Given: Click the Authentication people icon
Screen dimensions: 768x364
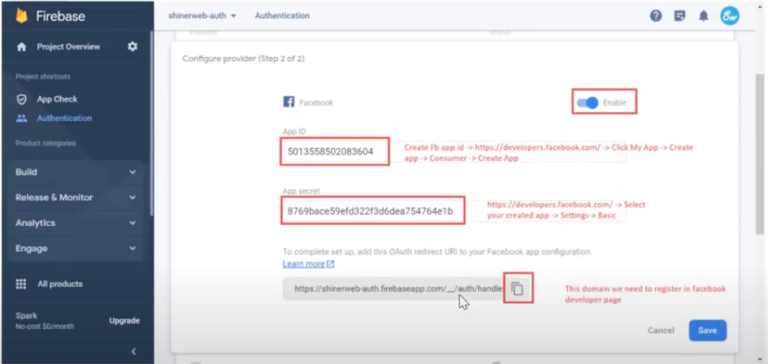Looking at the screenshot, I should click(x=22, y=118).
